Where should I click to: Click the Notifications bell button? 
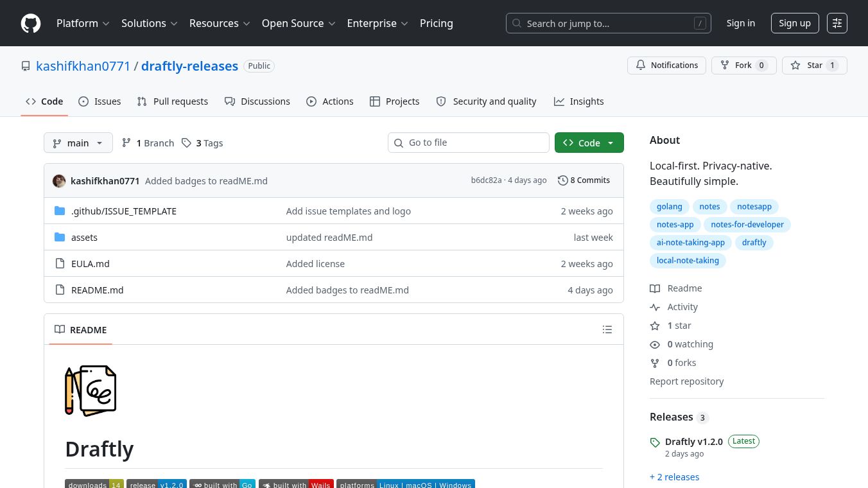(x=666, y=65)
